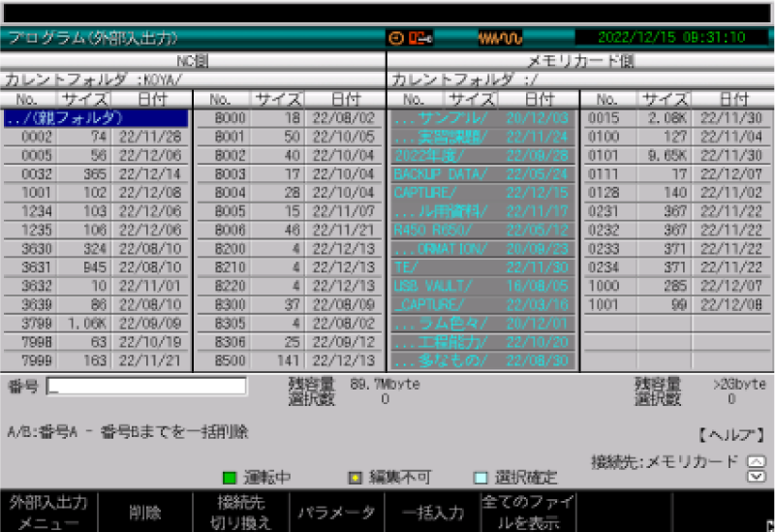
Task: Select memory card file 0015 row
Action: 676,118
